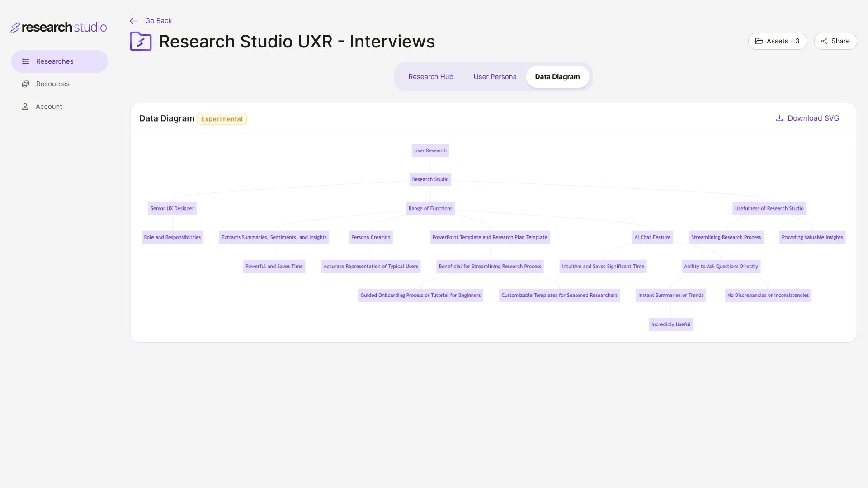The image size is (868, 488).
Task: Click the Persona Creation node
Action: pyautogui.click(x=371, y=237)
